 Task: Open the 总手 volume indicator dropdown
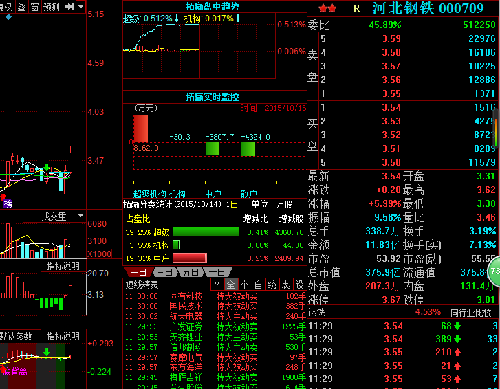(80, 216)
